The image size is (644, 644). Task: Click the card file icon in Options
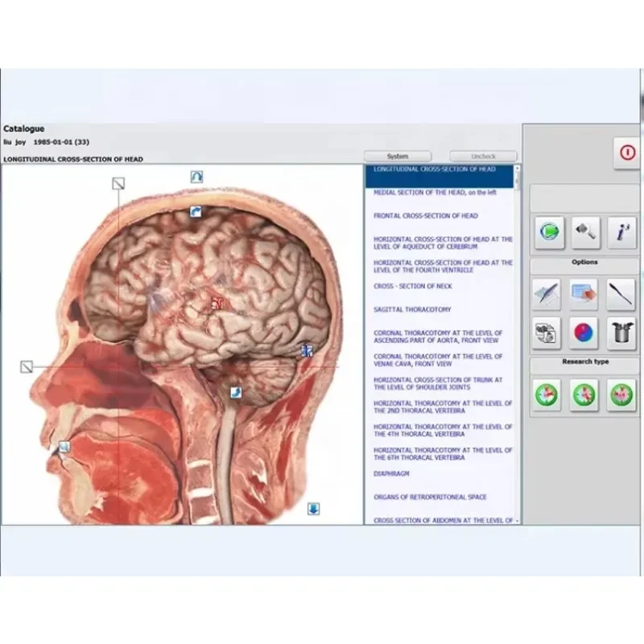[x=582, y=293]
